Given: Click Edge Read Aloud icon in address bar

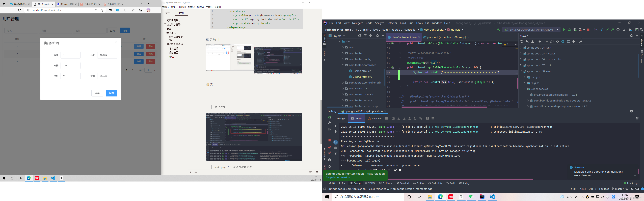Looking at the screenshot, I should tap(95, 10).
